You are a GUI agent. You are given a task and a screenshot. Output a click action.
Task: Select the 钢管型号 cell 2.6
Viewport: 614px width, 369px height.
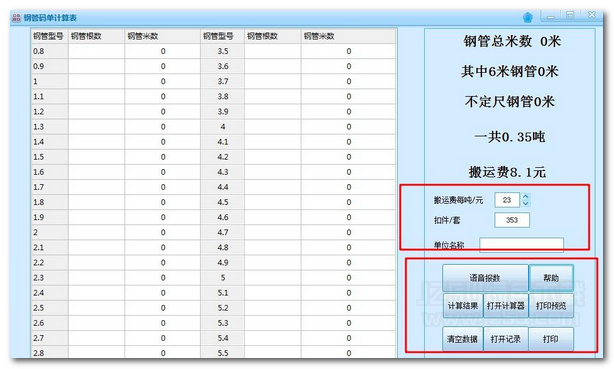click(x=49, y=323)
